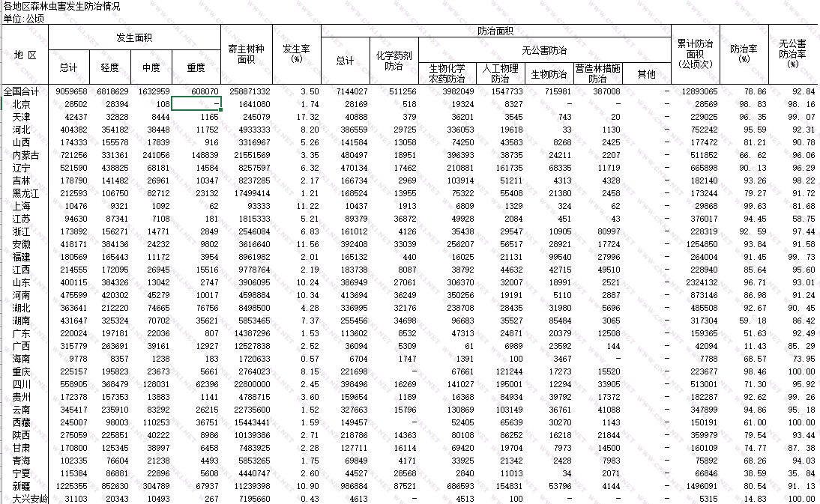This screenshot has height=504, width=820.
Task: Click the 化学药剂防治 header cell
Action: 394,61
